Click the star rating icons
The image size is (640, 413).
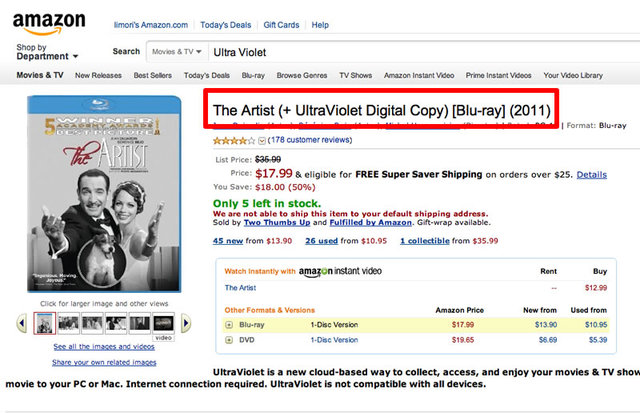point(234,141)
